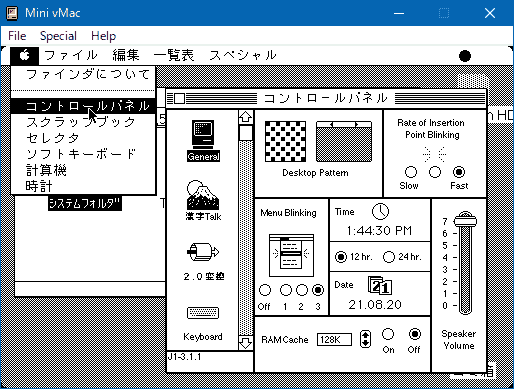Click the scroll down arrow in icon list
514x389 pixels.
246,343
